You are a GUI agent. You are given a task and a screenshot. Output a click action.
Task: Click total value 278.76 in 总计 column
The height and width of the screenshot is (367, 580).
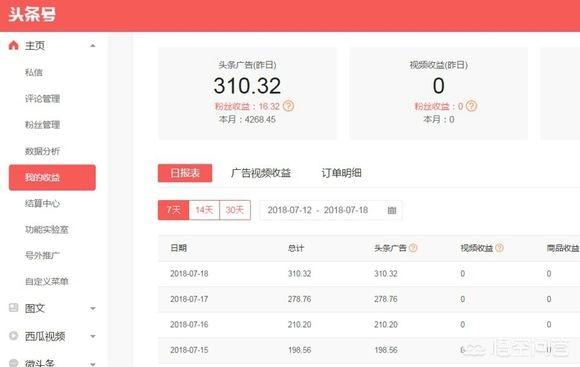[x=300, y=299]
